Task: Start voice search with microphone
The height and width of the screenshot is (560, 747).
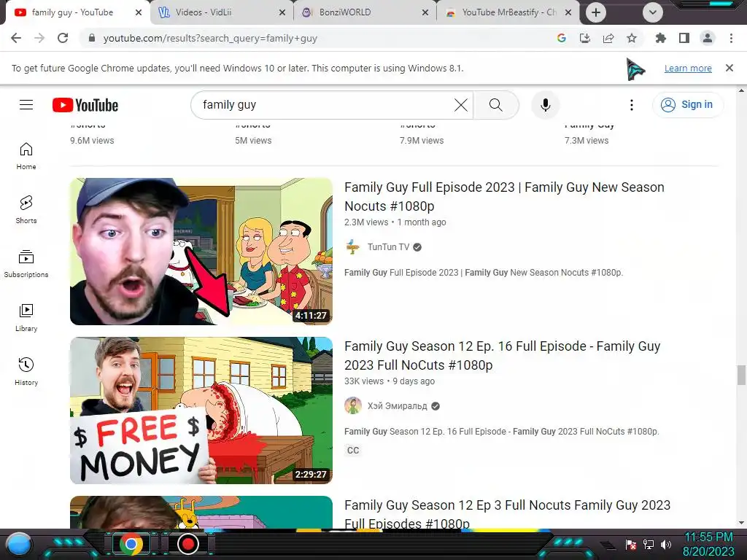Action: (x=546, y=105)
